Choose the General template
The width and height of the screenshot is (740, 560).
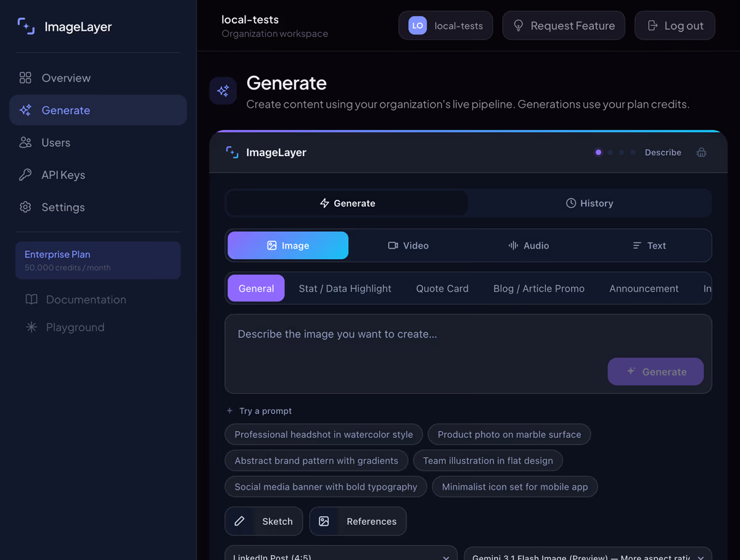point(256,288)
